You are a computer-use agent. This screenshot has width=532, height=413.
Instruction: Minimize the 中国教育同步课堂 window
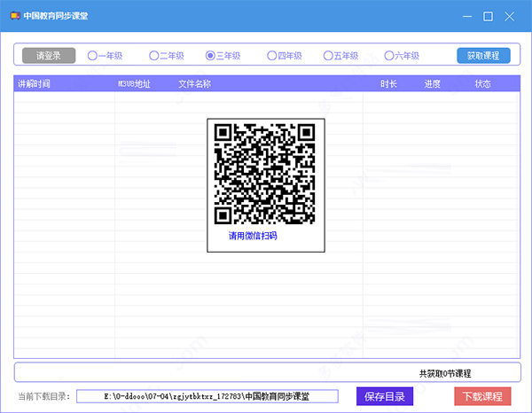pyautogui.click(x=467, y=16)
